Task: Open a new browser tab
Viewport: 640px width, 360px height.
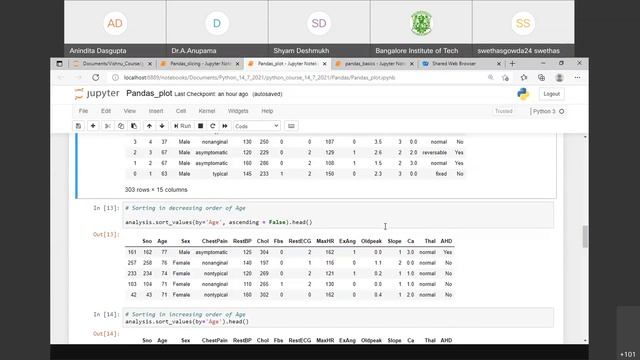Action: 512,64
